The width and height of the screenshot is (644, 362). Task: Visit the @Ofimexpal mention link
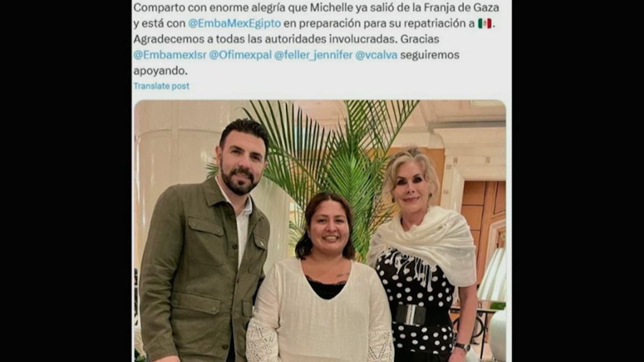click(x=240, y=55)
